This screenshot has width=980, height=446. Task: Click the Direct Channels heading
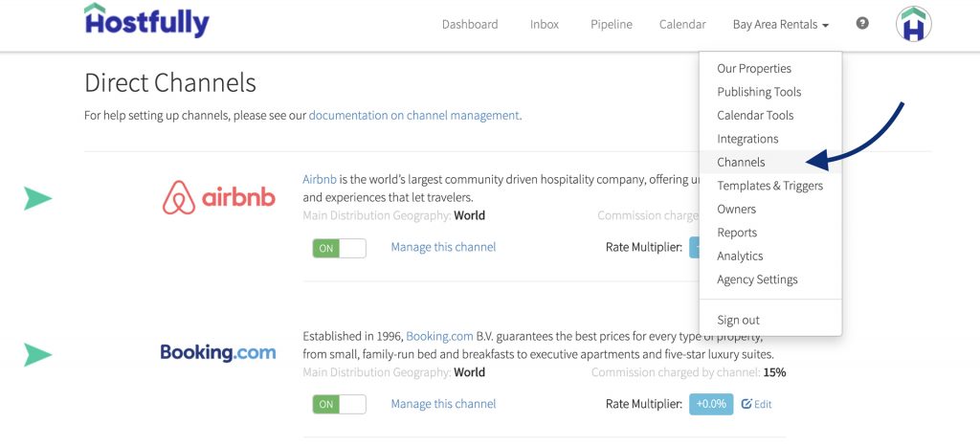[170, 82]
